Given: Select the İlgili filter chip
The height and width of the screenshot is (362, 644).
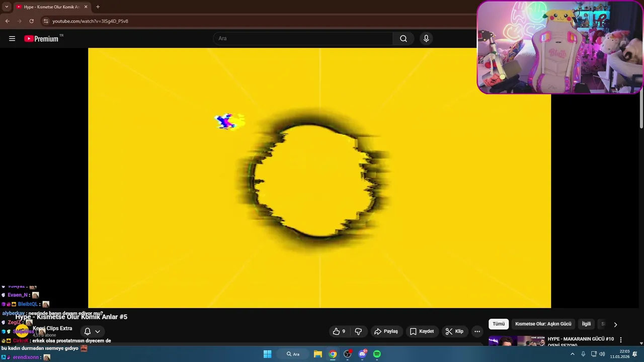Looking at the screenshot, I should pyautogui.click(x=586, y=324).
